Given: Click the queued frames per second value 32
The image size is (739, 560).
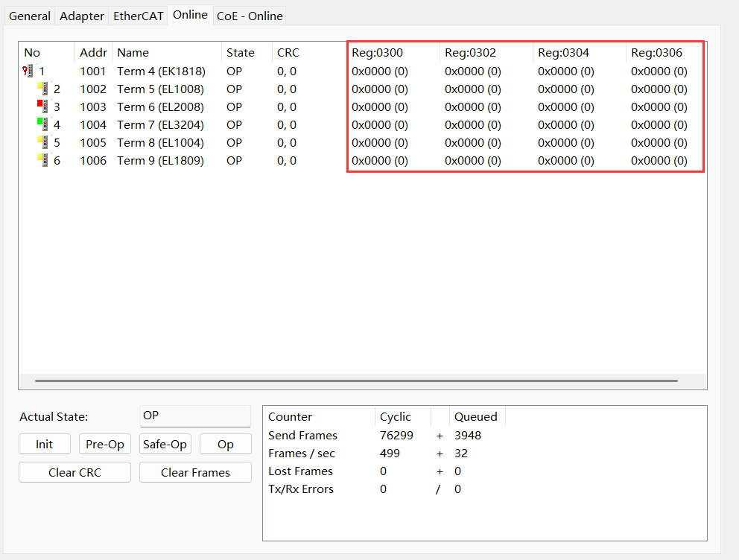Looking at the screenshot, I should (461, 453).
